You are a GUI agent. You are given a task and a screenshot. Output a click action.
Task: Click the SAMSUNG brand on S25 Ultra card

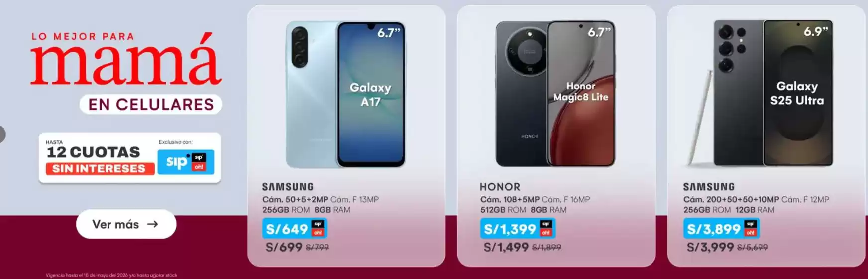click(709, 187)
